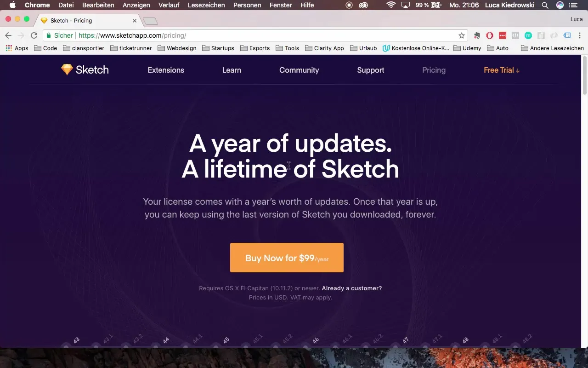Launch Siri from the menu bar

pyautogui.click(x=560, y=5)
